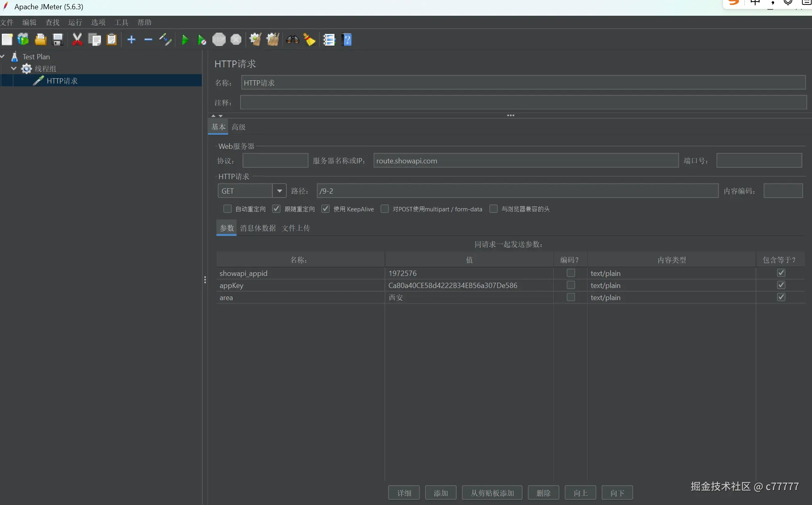Image resolution: width=812 pixels, height=505 pixels.
Task: Click the green Start test button
Action: (185, 40)
